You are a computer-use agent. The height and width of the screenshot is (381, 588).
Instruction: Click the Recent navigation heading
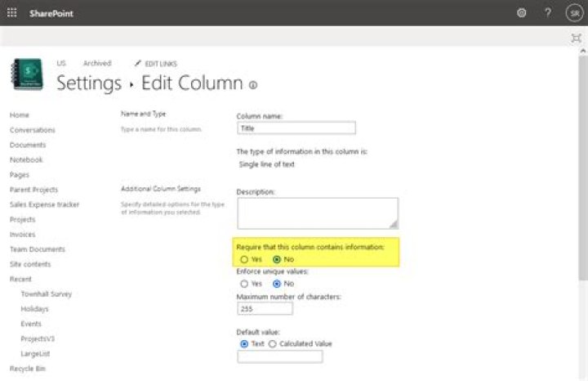click(20, 280)
